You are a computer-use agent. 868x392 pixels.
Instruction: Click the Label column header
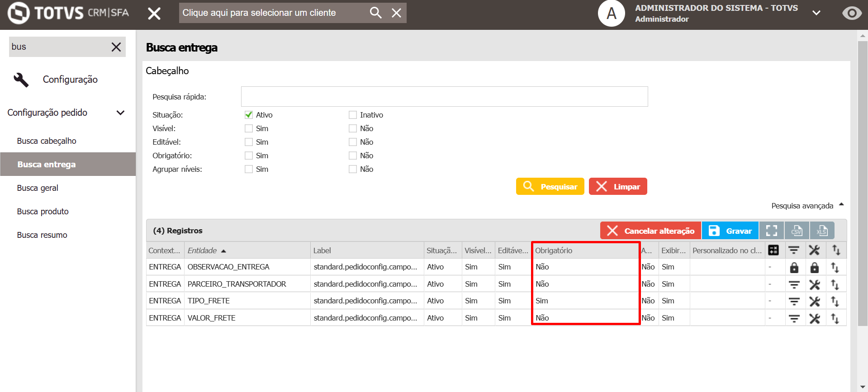367,250
